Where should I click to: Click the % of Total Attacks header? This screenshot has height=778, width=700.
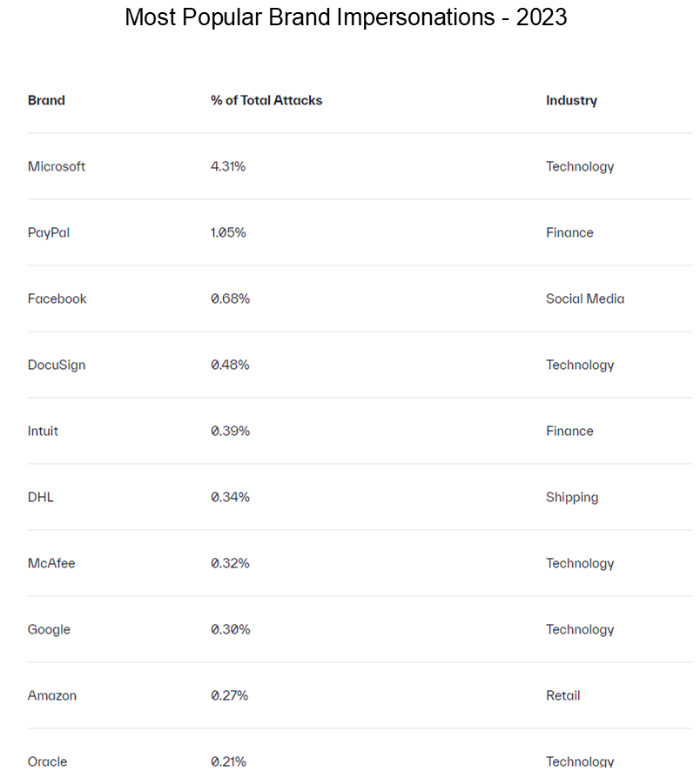[266, 100]
